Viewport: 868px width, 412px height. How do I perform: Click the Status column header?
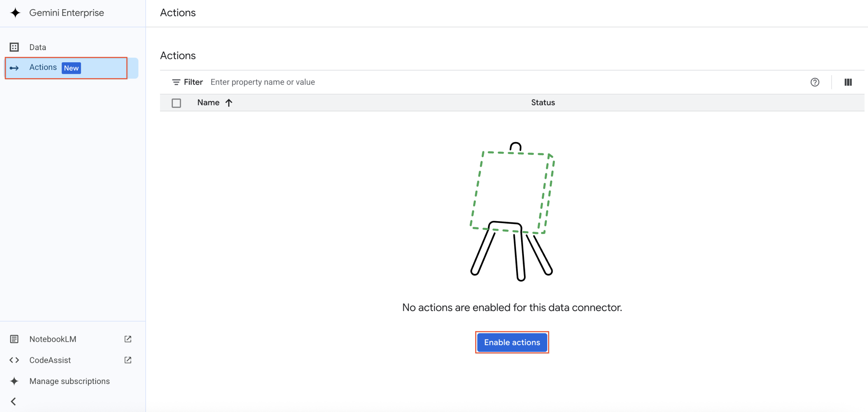(542, 103)
